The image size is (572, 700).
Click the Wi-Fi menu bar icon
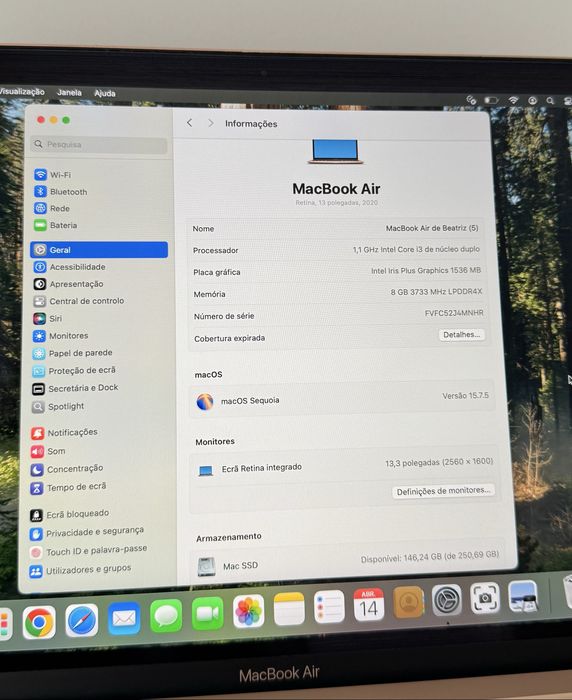point(513,100)
